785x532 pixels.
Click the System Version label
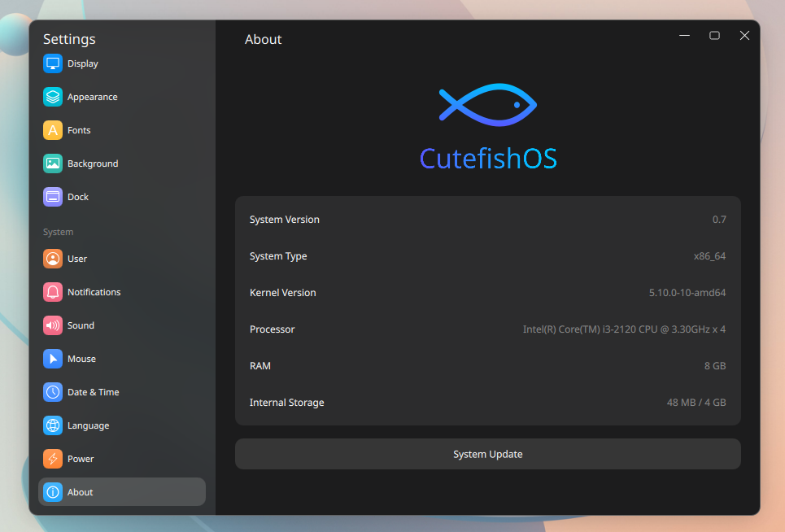(285, 220)
